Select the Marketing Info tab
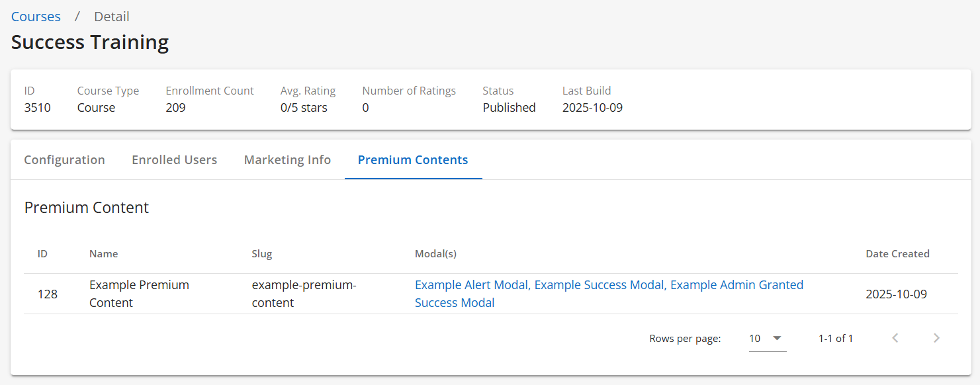 (x=287, y=159)
